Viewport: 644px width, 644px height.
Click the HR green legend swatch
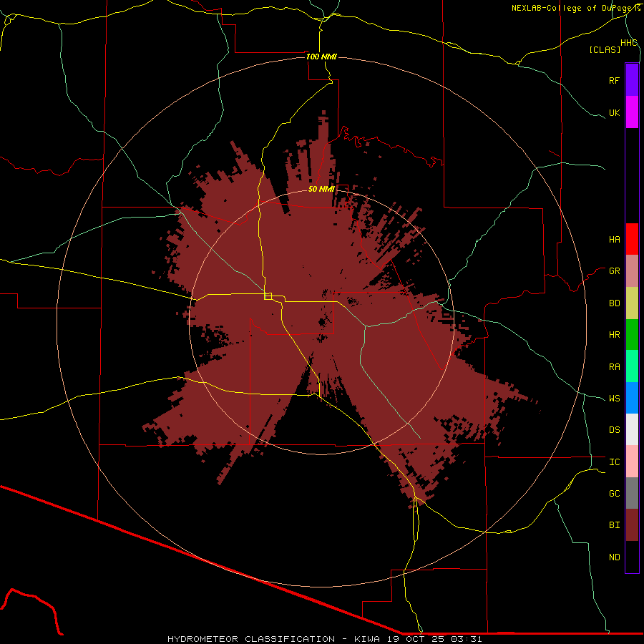coord(632,334)
